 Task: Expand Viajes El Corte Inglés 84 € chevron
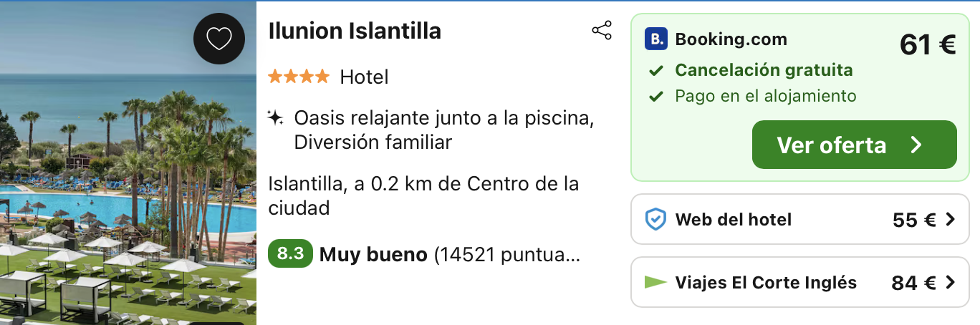(x=951, y=283)
